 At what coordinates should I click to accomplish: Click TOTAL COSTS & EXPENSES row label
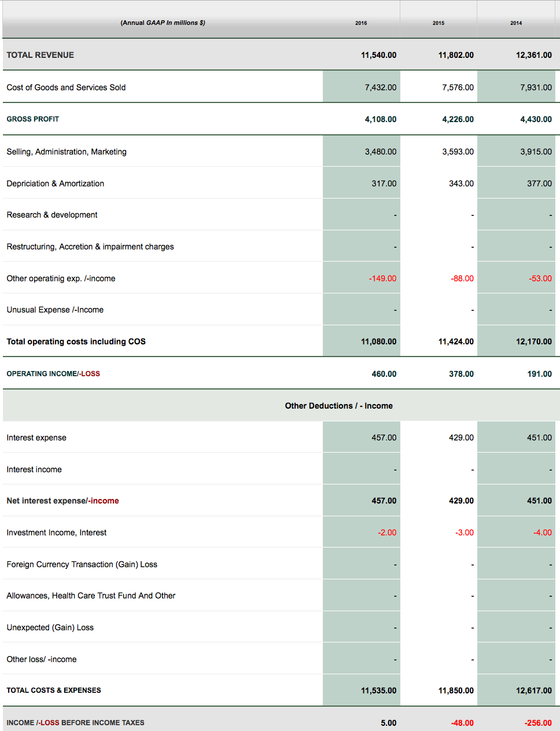point(54,690)
